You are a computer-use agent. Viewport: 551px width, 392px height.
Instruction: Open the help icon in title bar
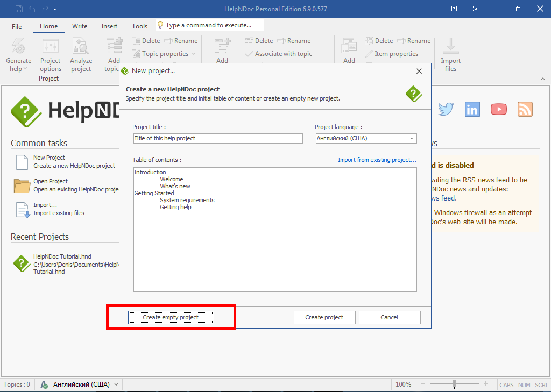point(454,9)
